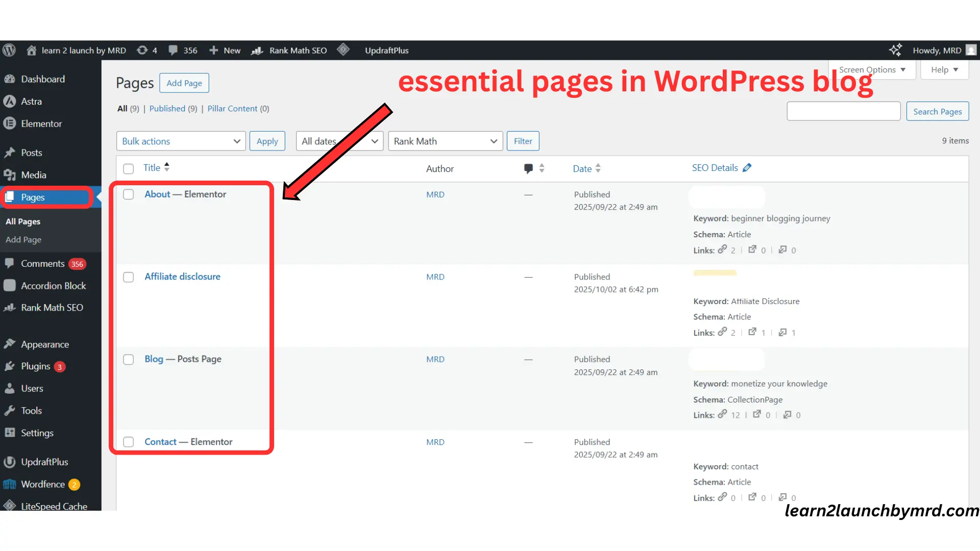The width and height of the screenshot is (980, 551).
Task: Click the Astra logo icon
Action: (10, 101)
